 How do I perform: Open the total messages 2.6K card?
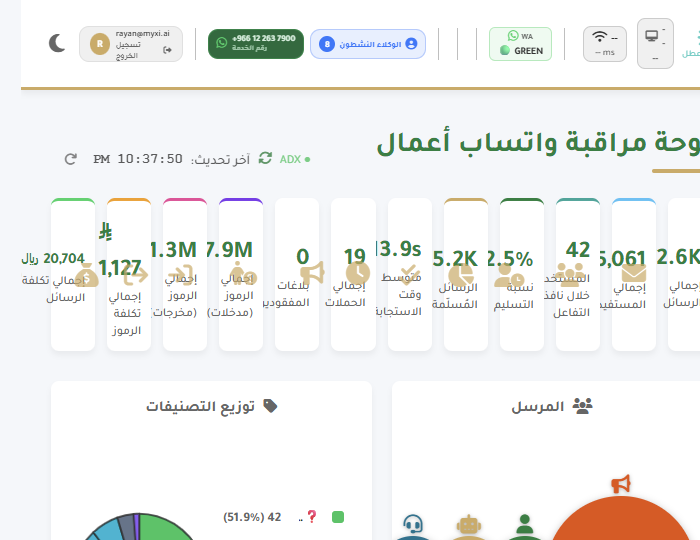[x=684, y=274]
